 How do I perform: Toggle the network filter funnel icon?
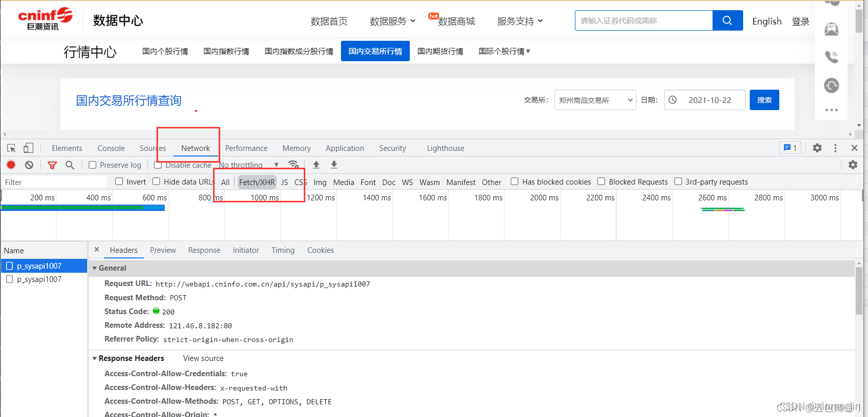tap(52, 165)
